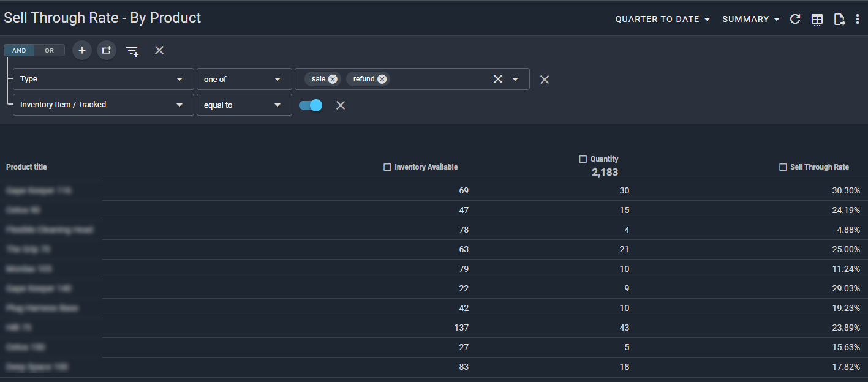
Task: Toggle the Inventory Item Tracked switch
Action: 311,105
